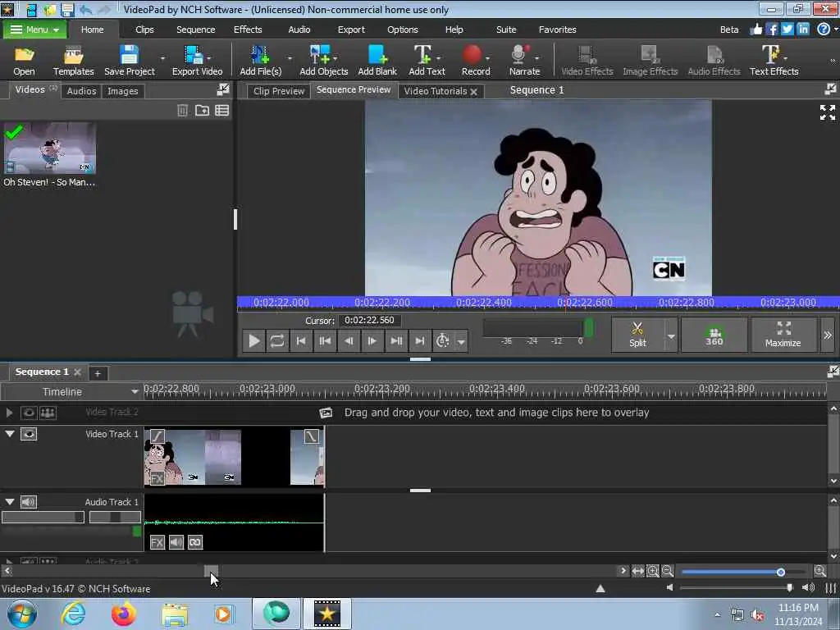This screenshot has width=840, height=630.
Task: Open Split options dropdown arrow
Action: [x=671, y=336]
